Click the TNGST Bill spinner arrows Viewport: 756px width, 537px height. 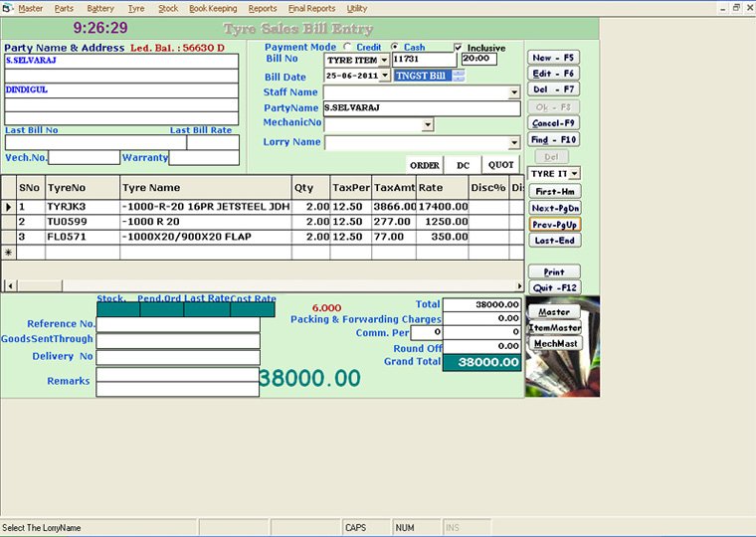coord(459,76)
